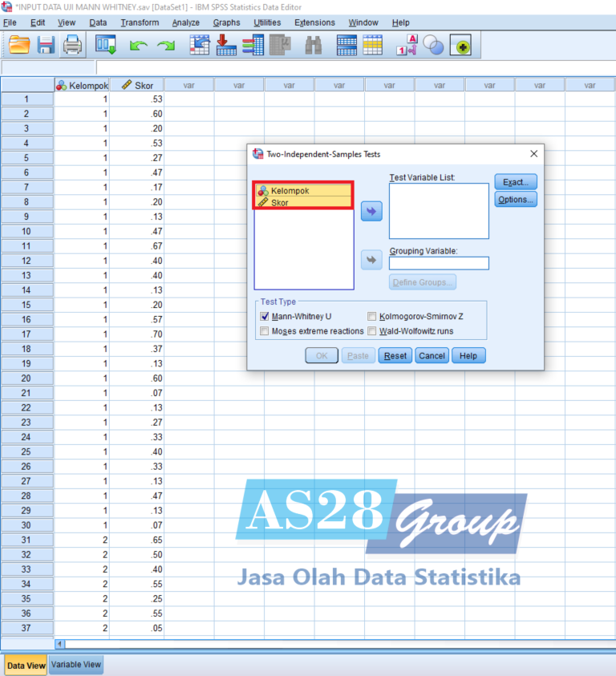Select the Skor variable in list
The image size is (616, 676).
[x=280, y=203]
